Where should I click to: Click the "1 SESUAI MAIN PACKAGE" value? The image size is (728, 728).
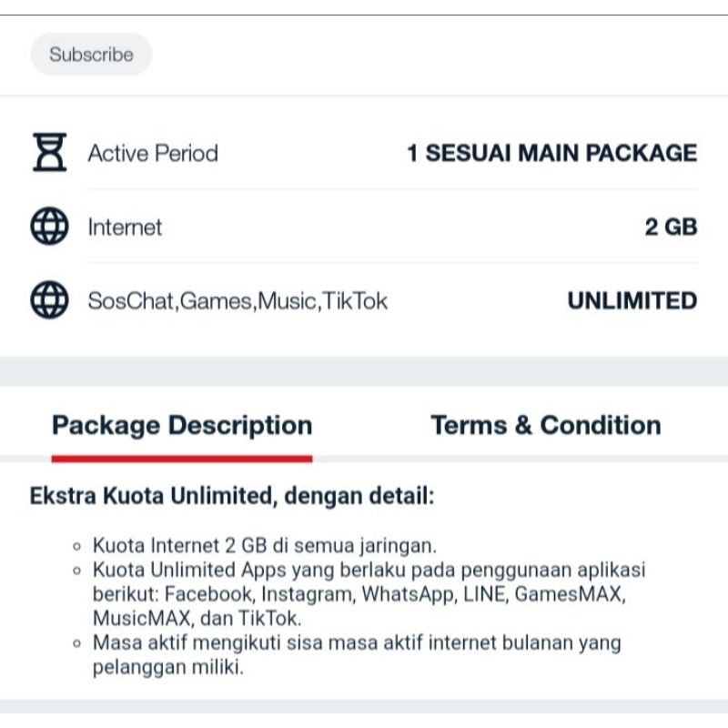pos(551,153)
